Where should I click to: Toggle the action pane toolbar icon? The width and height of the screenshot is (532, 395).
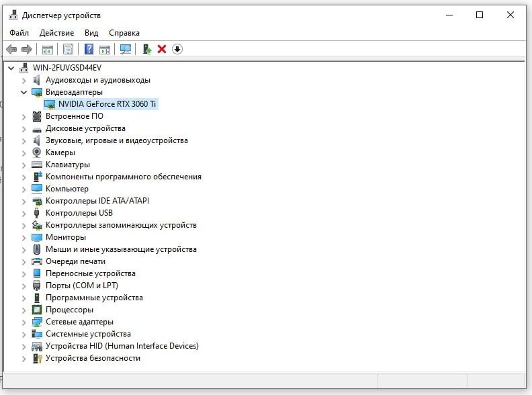[x=105, y=50]
